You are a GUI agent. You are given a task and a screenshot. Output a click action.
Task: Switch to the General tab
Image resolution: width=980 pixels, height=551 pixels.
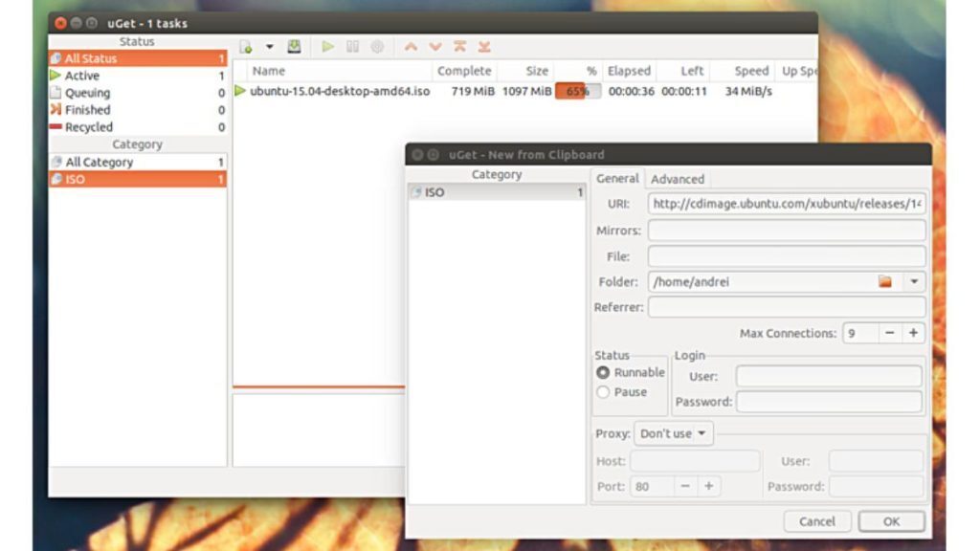[617, 179]
